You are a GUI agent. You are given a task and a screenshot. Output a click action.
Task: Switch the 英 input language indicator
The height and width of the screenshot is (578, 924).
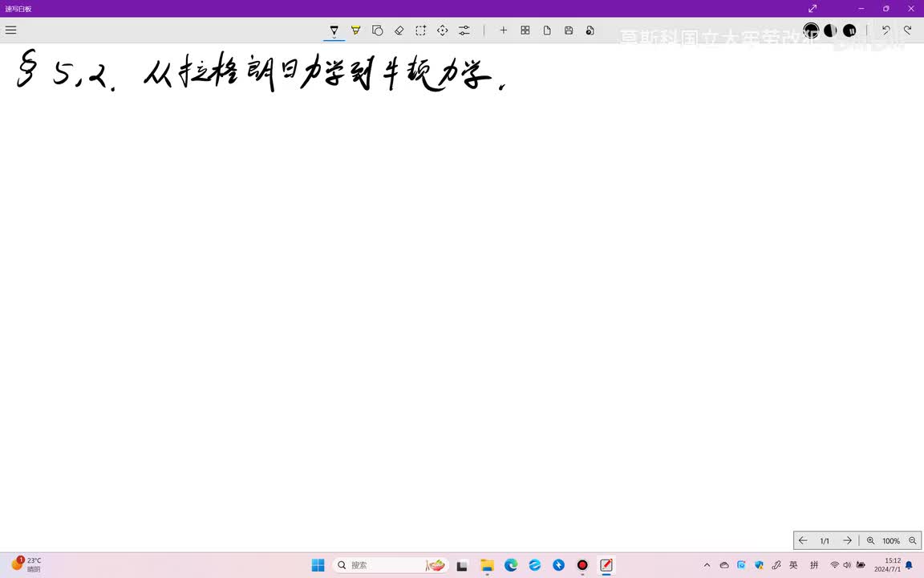793,565
